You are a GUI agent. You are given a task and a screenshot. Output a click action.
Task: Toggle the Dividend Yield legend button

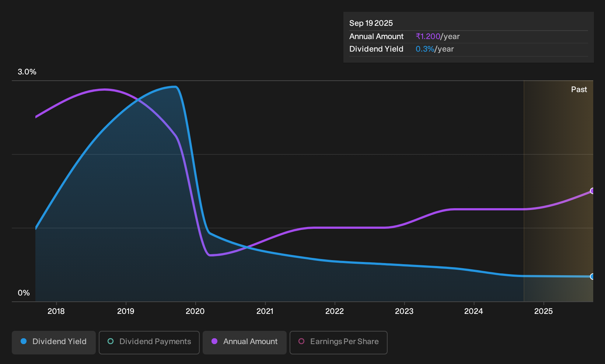[x=54, y=343]
